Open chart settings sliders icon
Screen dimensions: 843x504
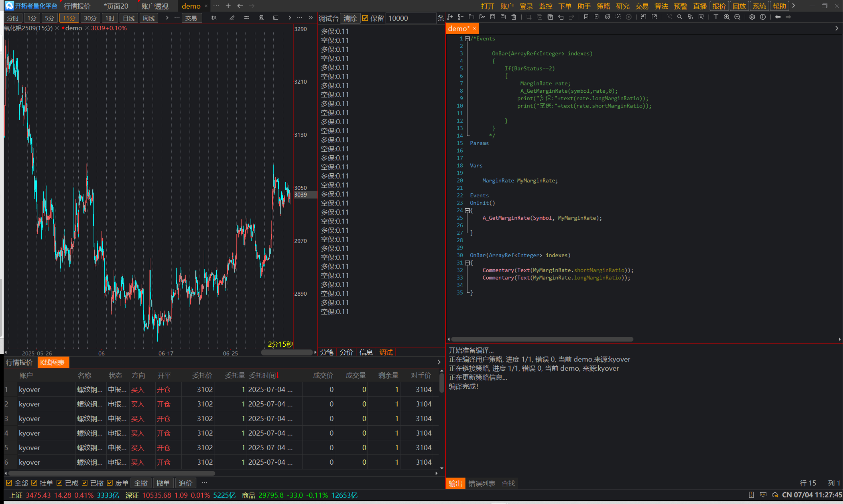(x=247, y=18)
